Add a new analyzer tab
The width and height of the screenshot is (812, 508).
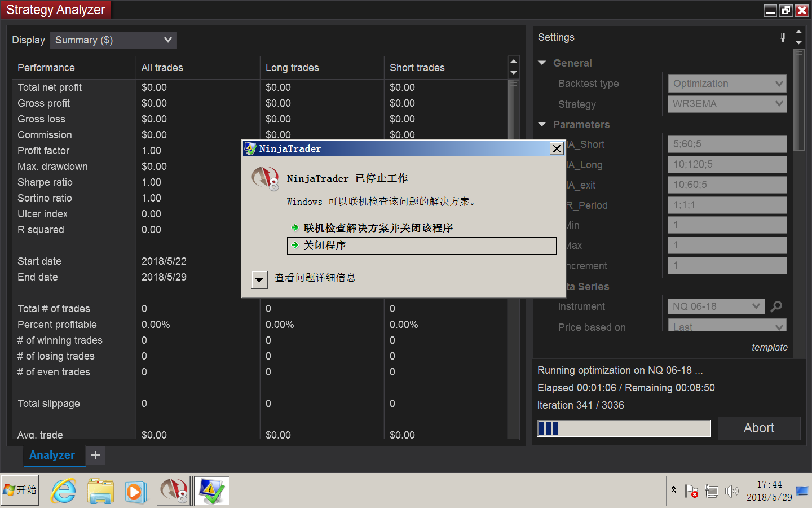[x=96, y=455]
